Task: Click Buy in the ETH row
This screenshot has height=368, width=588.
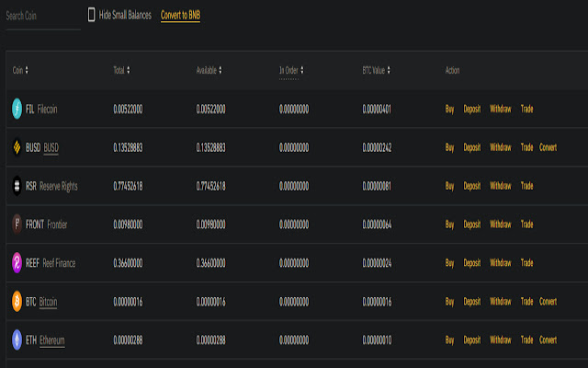Action: (449, 339)
